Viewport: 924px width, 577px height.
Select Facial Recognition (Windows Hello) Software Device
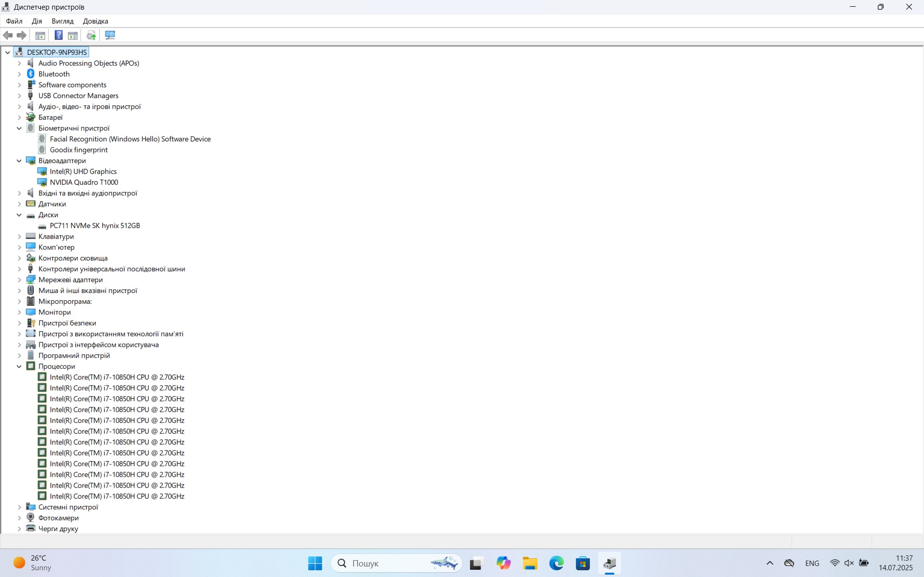[130, 139]
